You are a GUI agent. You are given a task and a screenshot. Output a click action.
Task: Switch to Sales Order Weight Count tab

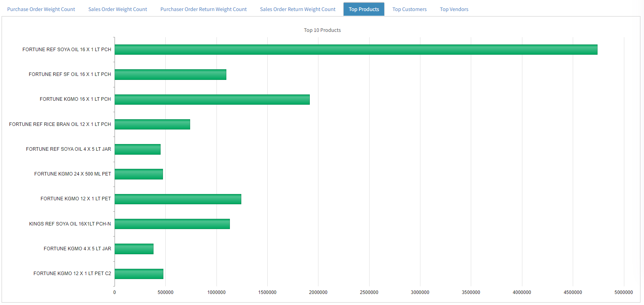coord(118,9)
